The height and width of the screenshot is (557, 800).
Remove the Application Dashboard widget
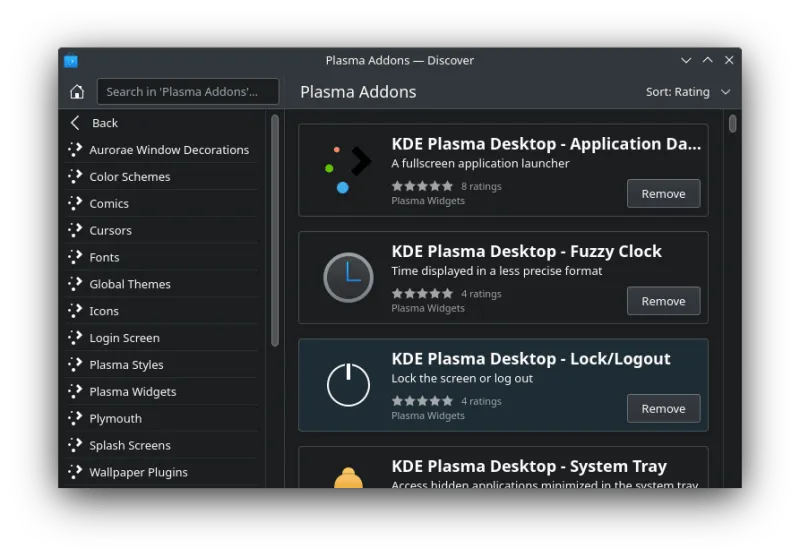663,194
